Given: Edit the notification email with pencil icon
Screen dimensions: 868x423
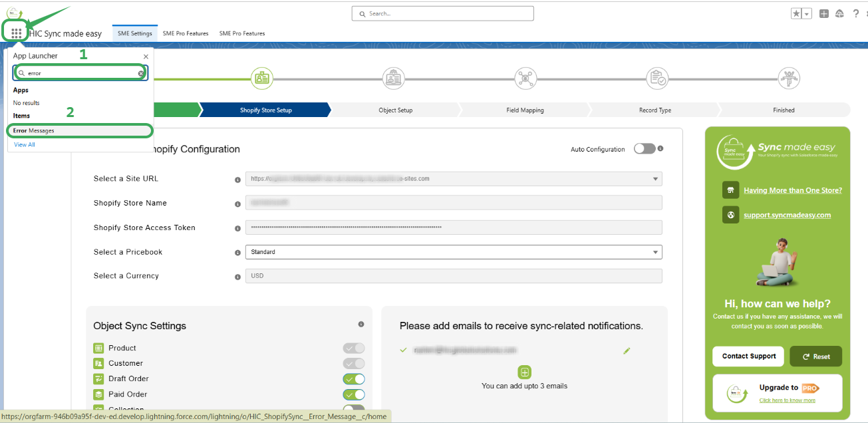Looking at the screenshot, I should tap(627, 351).
